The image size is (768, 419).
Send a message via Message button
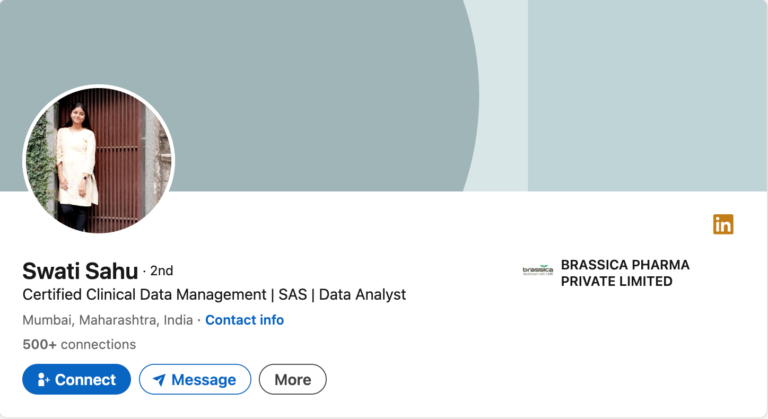[195, 380]
